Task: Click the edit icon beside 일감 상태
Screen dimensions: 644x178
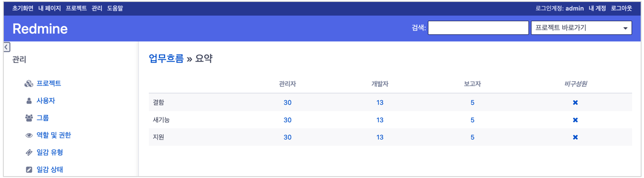Action: point(29,169)
